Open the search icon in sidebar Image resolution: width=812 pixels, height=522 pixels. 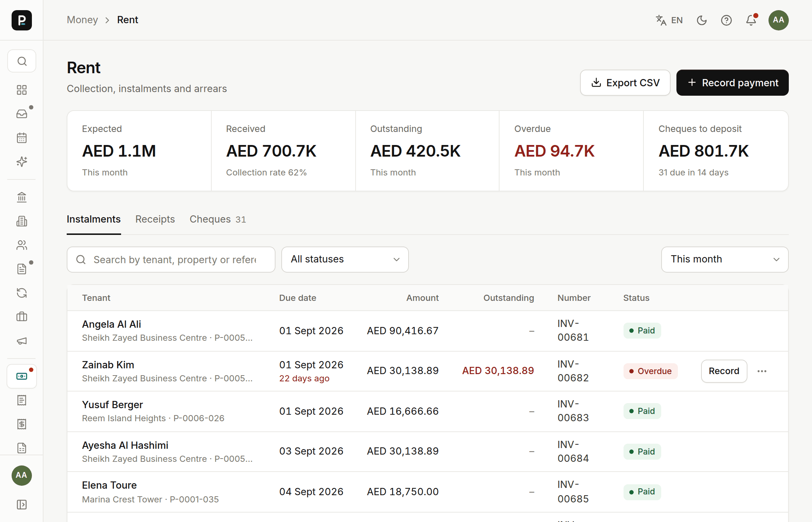(x=22, y=61)
